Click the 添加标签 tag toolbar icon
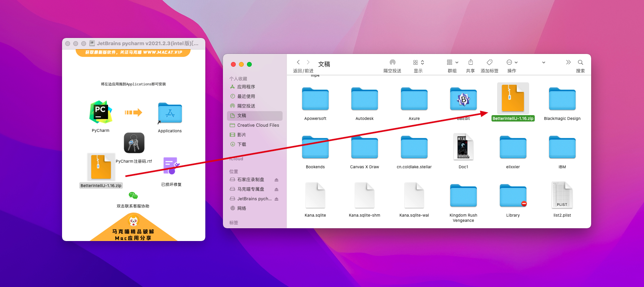644x287 pixels. click(x=490, y=62)
